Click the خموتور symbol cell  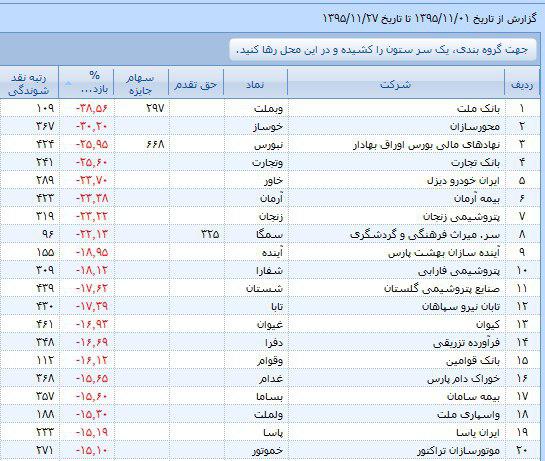[257, 451]
